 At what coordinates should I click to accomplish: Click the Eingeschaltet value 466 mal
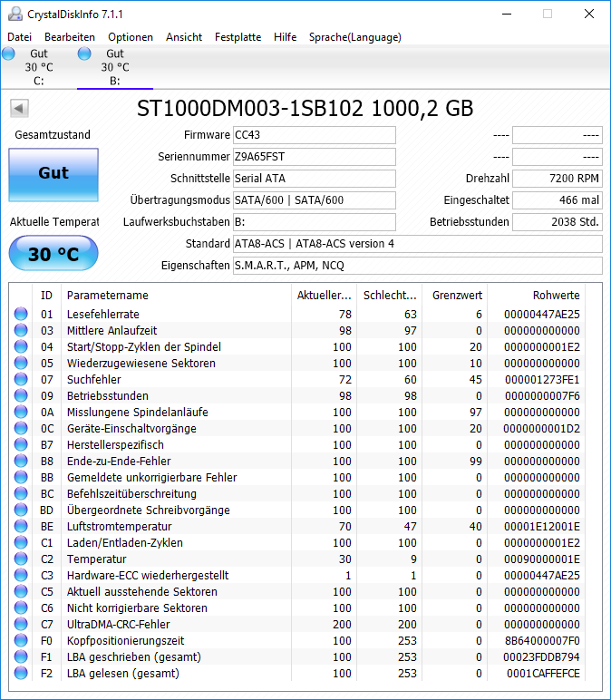pos(557,200)
